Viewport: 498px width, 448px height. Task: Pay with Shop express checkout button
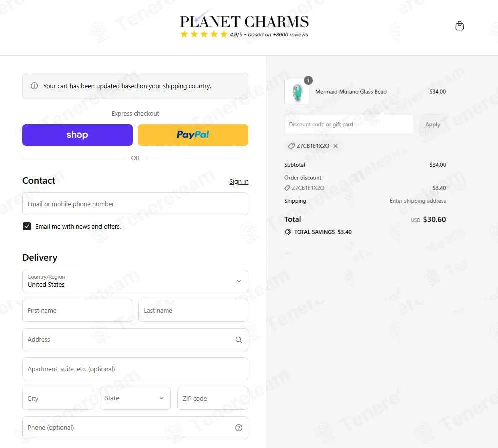77,135
